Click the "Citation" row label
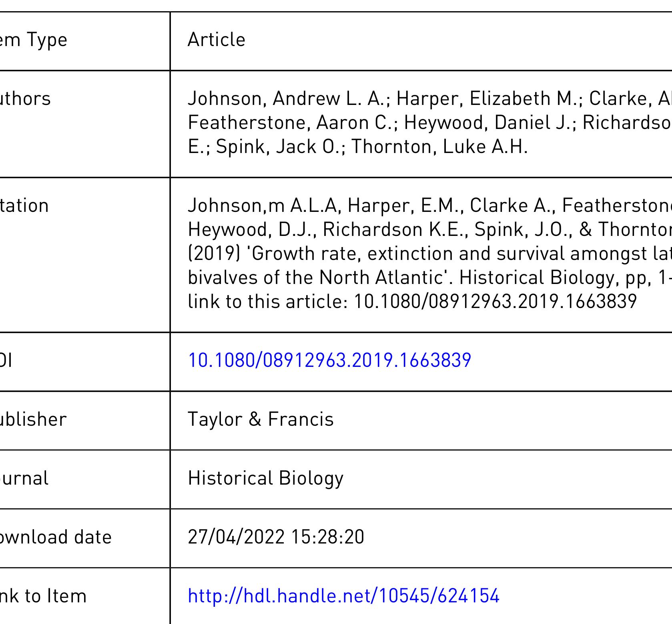672x624 pixels. click(24, 205)
